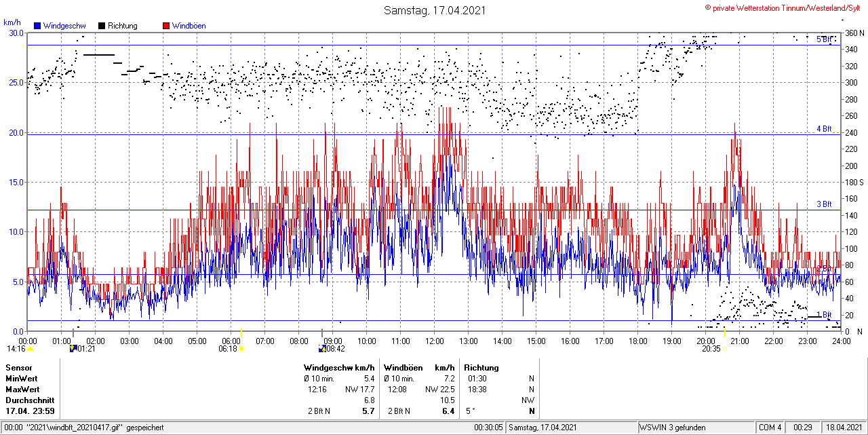Click the yellow half-moon icon beside 14:16

pyautogui.click(x=31, y=349)
